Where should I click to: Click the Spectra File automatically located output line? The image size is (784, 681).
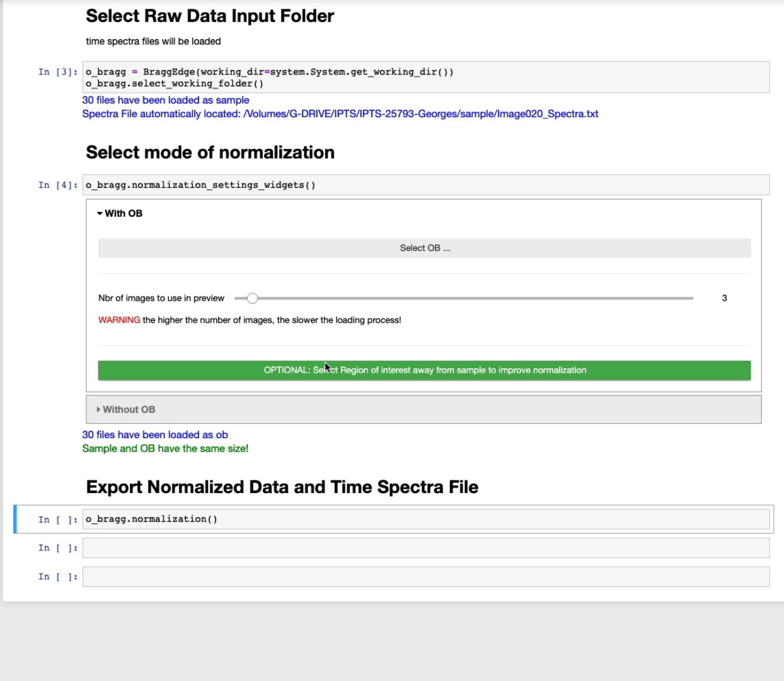[340, 114]
